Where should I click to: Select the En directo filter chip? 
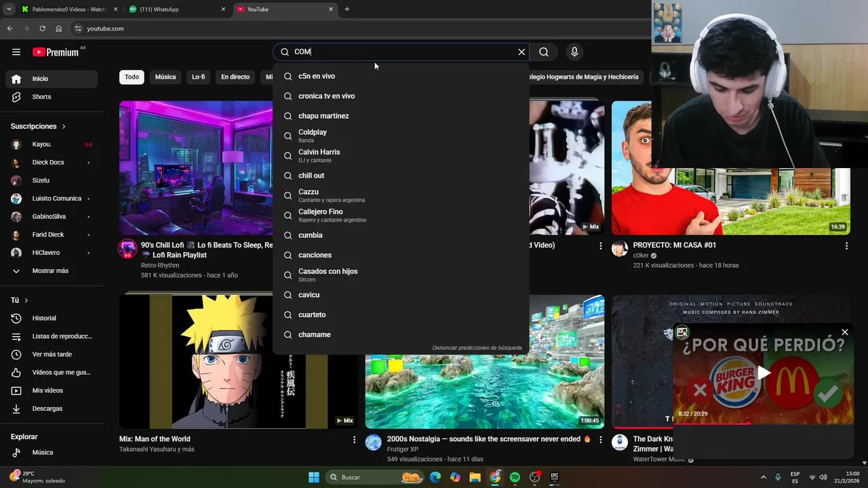pyautogui.click(x=235, y=77)
